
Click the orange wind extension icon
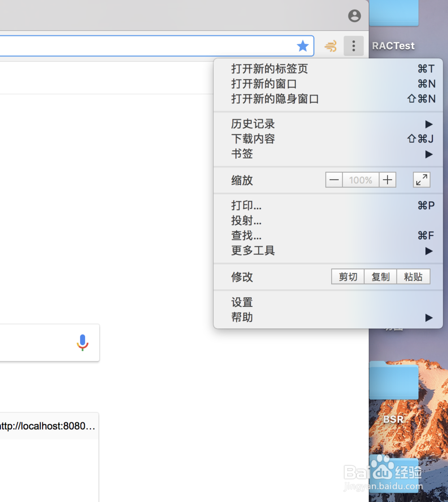pos(331,46)
